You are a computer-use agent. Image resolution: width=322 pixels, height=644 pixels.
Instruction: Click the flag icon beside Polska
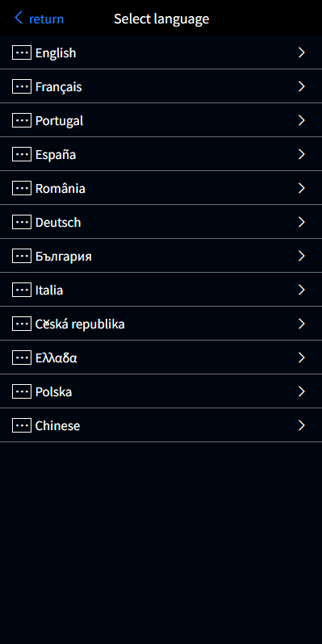pyautogui.click(x=22, y=392)
